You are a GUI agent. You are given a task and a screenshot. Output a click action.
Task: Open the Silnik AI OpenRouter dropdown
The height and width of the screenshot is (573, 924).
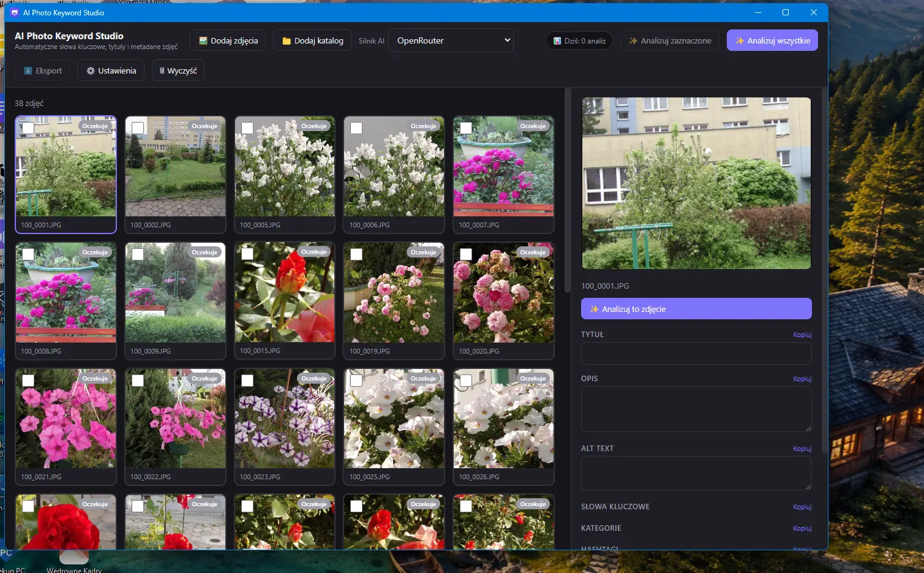(x=451, y=41)
